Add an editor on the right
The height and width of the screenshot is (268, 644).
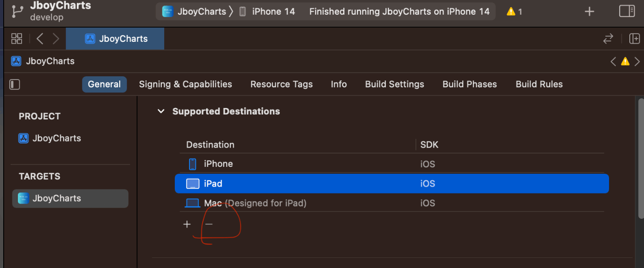click(x=634, y=39)
